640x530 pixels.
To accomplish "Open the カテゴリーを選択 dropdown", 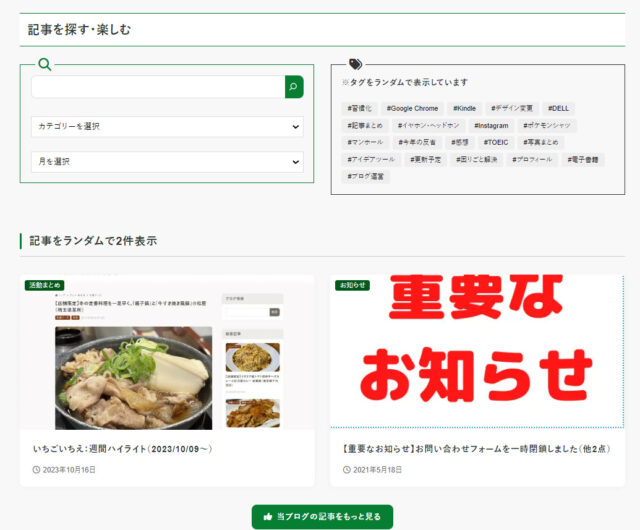I will coord(167,127).
